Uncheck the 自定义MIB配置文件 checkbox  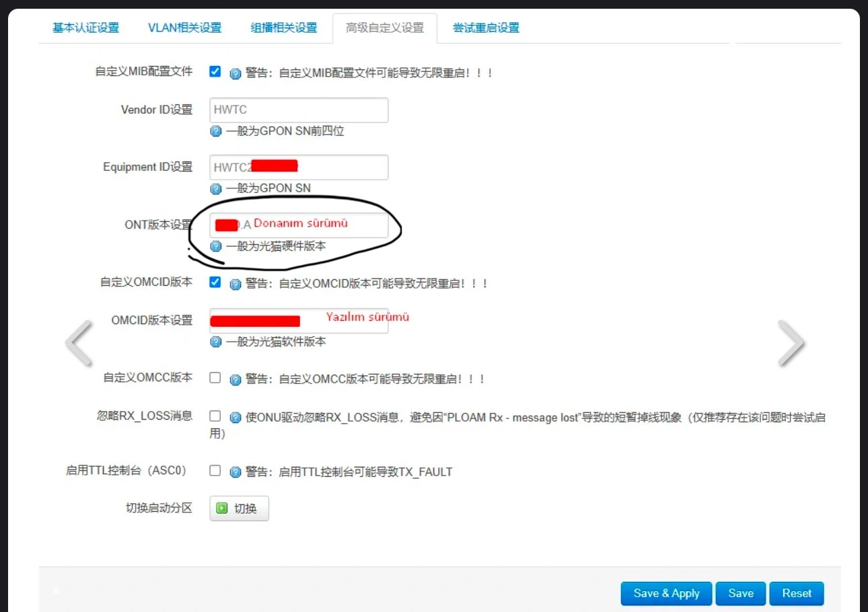click(215, 71)
